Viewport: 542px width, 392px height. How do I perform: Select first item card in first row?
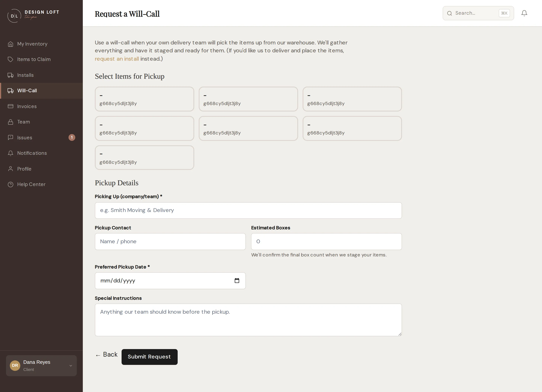click(x=144, y=99)
